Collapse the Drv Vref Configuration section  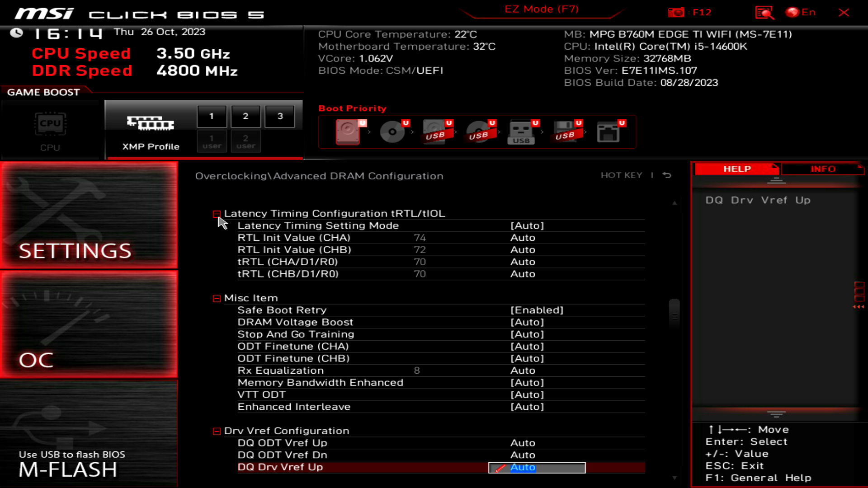click(217, 431)
